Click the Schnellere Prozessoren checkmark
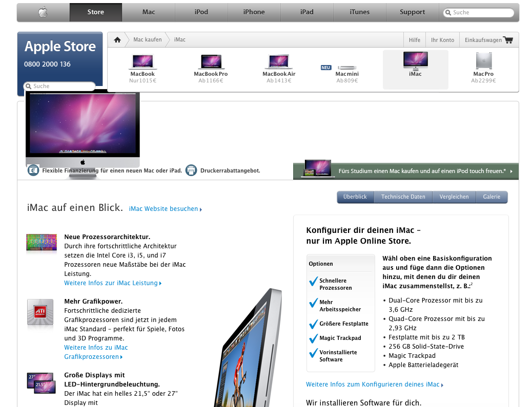Image resolution: width=532 pixels, height=407 pixels. (x=314, y=281)
